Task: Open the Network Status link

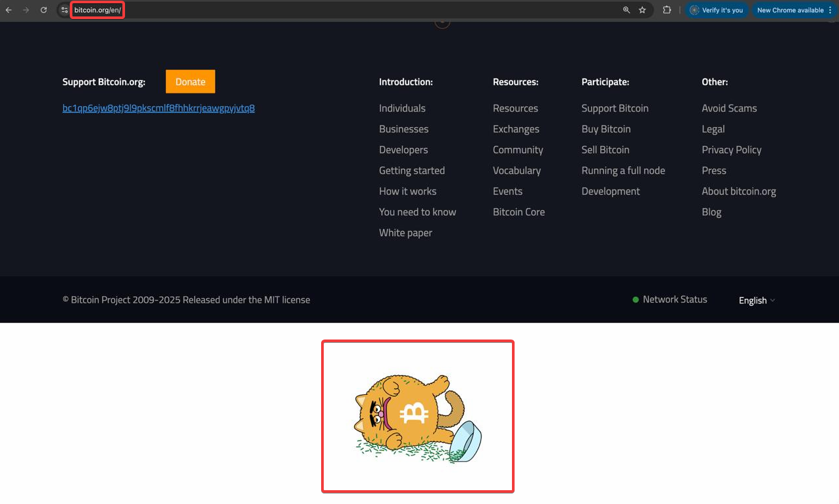Action: point(674,299)
